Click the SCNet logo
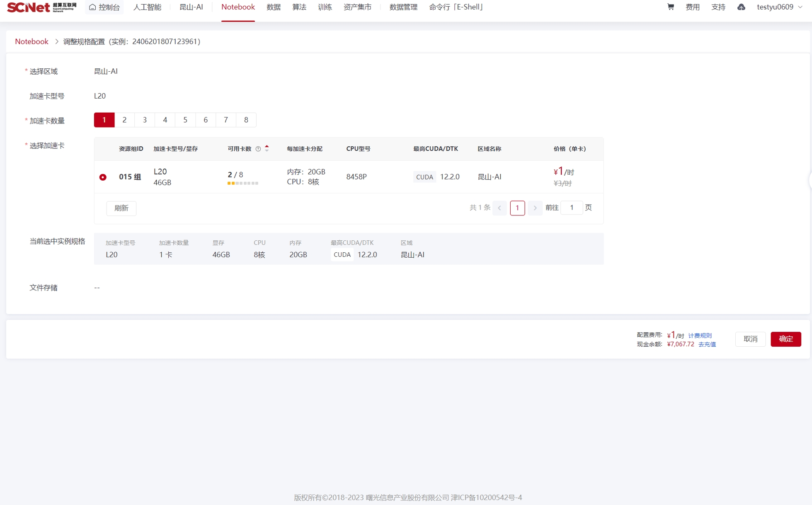This screenshot has width=812, height=505. (41, 7)
